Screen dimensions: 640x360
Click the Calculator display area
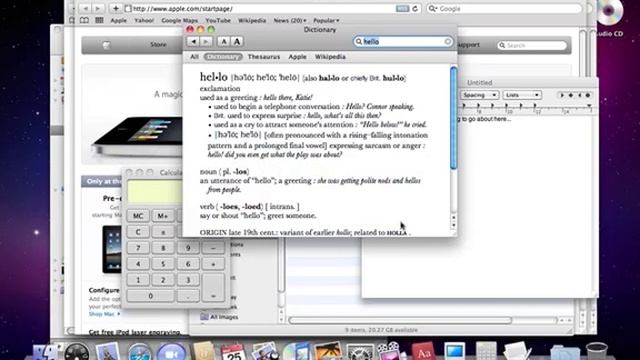point(154,191)
